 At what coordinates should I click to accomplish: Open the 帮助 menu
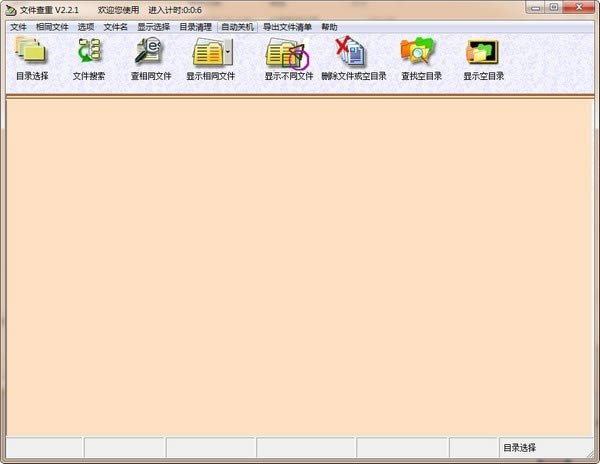329,27
